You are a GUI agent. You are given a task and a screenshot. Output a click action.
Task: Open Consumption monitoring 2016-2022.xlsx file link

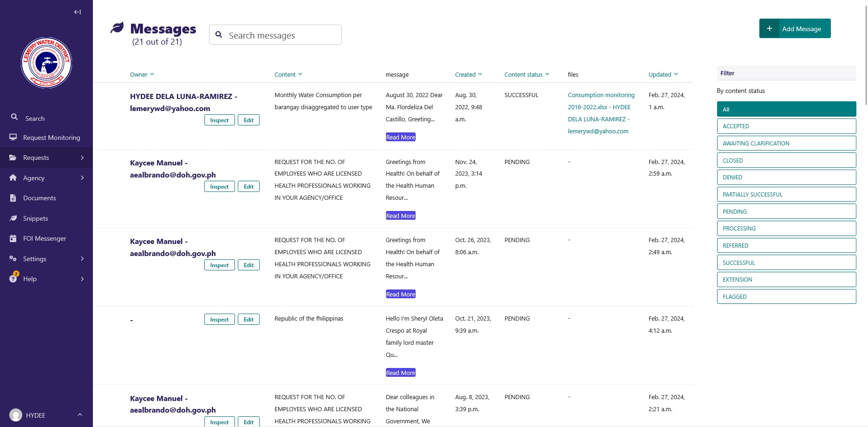(600, 101)
